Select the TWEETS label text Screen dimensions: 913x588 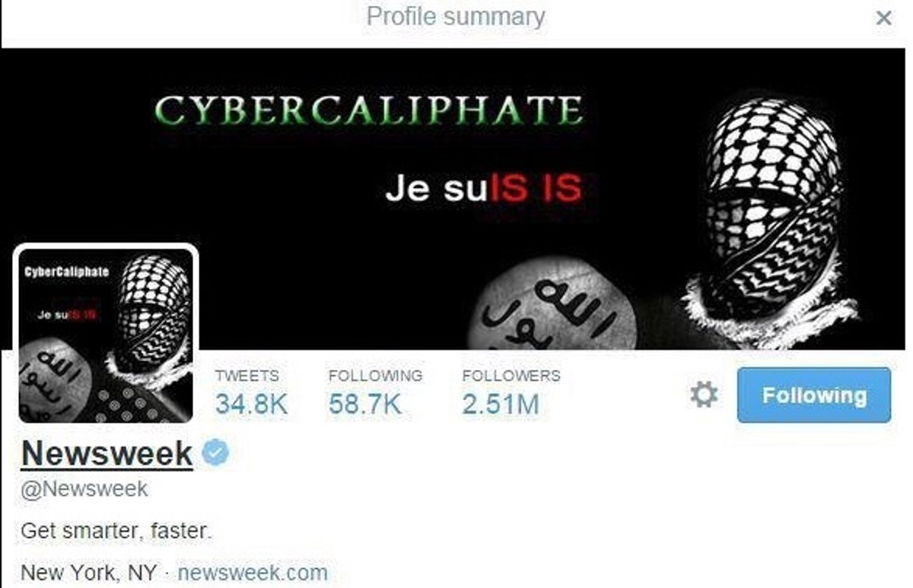point(247,376)
